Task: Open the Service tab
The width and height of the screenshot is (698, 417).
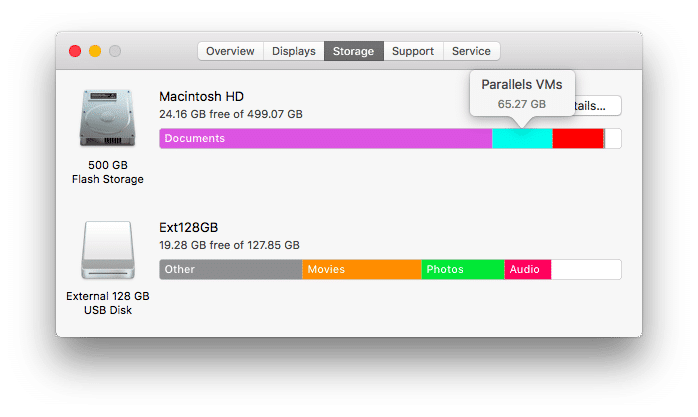Action: click(x=471, y=51)
